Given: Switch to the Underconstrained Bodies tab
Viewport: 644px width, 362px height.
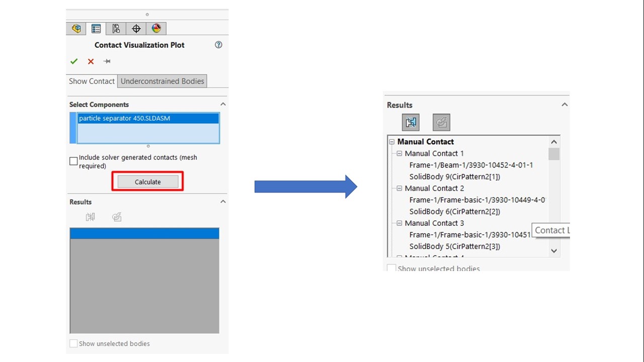Looking at the screenshot, I should [x=163, y=81].
